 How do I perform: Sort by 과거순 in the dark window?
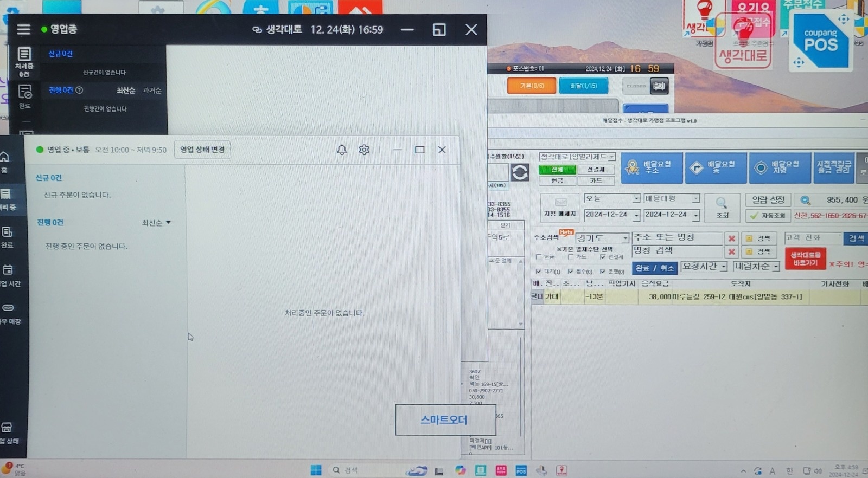(x=152, y=91)
